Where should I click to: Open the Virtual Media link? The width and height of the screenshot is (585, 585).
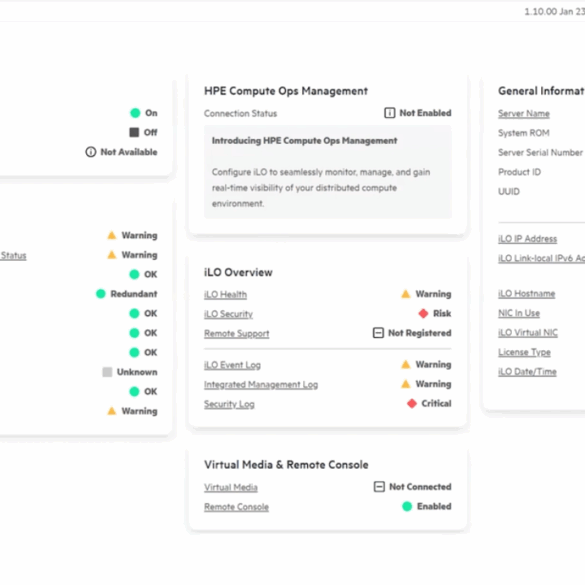pos(231,487)
